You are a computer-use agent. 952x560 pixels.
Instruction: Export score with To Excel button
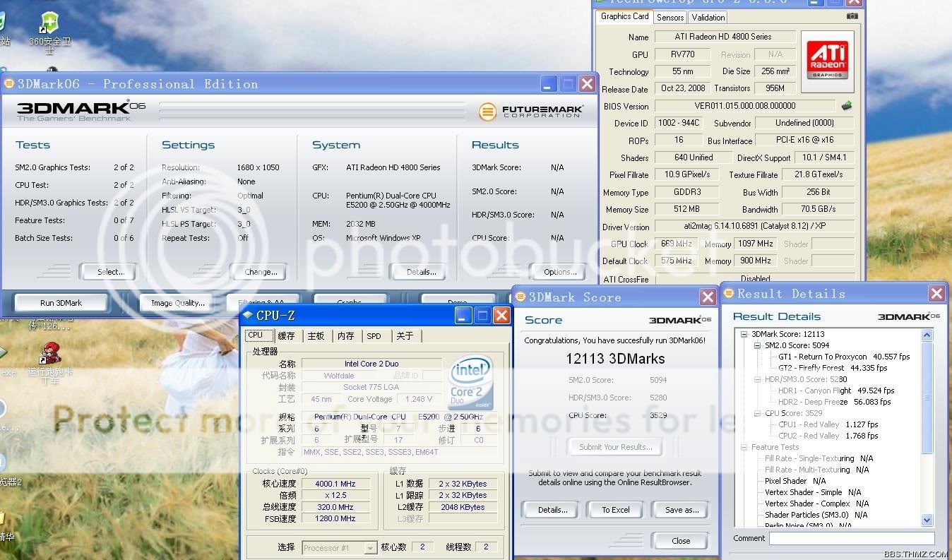(616, 509)
